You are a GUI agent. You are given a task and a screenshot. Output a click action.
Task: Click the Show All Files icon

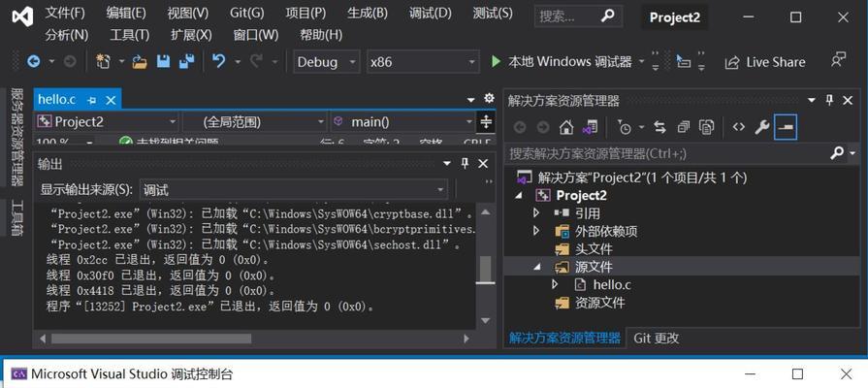click(706, 128)
